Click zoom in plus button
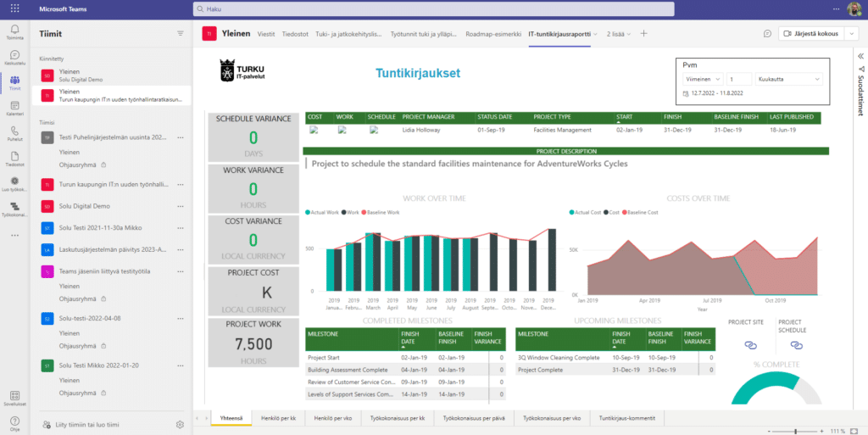This screenshot has height=435, width=868. (821, 431)
